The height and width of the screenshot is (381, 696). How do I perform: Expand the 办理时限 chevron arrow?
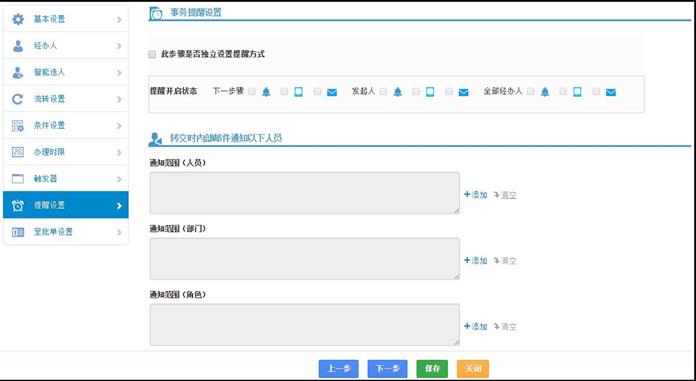tap(119, 153)
